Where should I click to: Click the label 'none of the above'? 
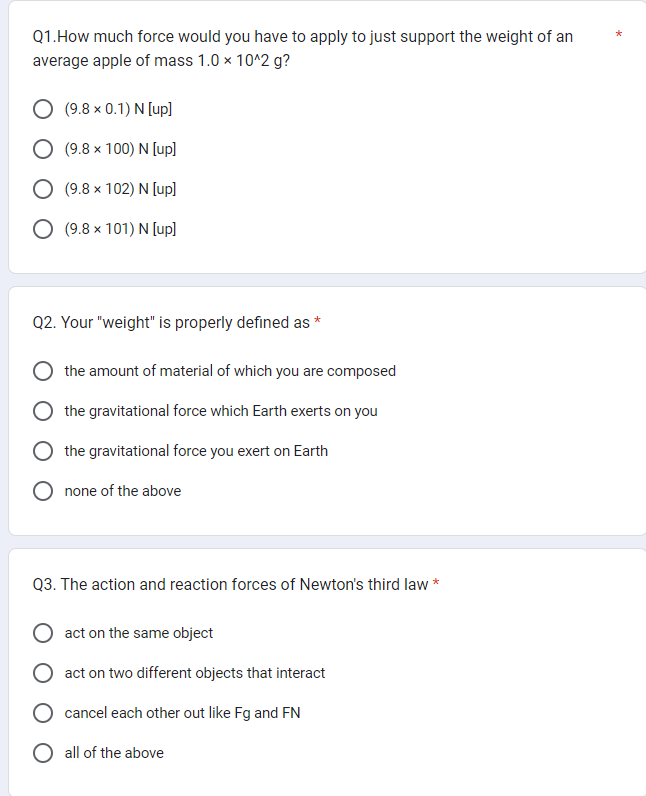[x=123, y=491]
